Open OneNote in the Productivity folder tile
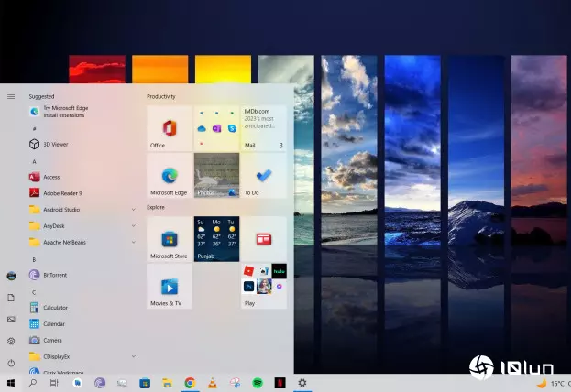 tap(216, 128)
